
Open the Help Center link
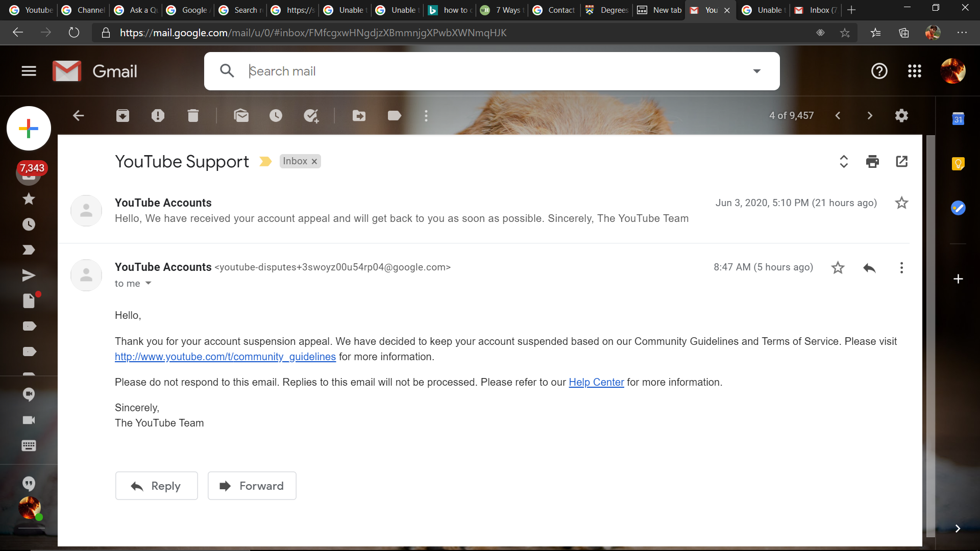tap(596, 382)
